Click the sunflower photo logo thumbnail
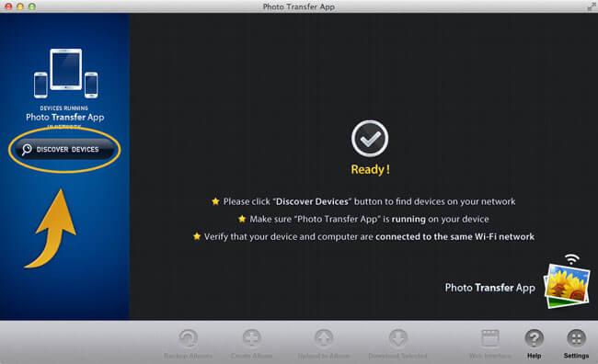Screen dimensions: 598x364 click(567, 286)
